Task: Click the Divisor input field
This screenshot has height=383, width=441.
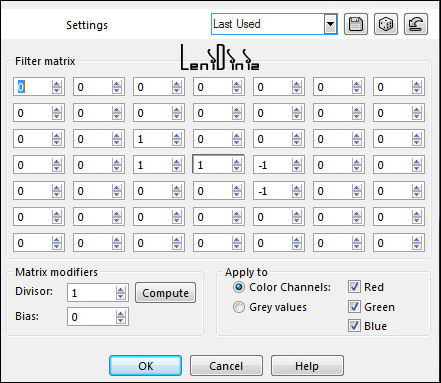Action: point(92,293)
